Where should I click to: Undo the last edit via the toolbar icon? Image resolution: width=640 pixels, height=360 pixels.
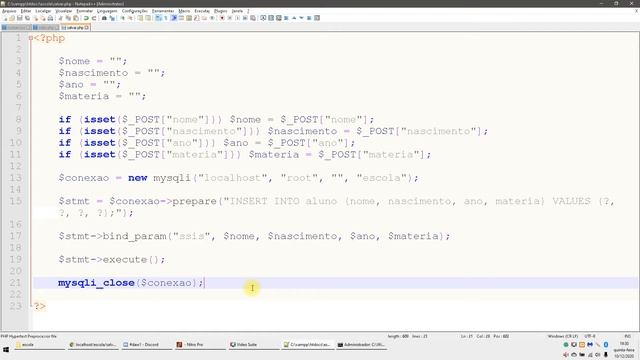tap(86, 18)
